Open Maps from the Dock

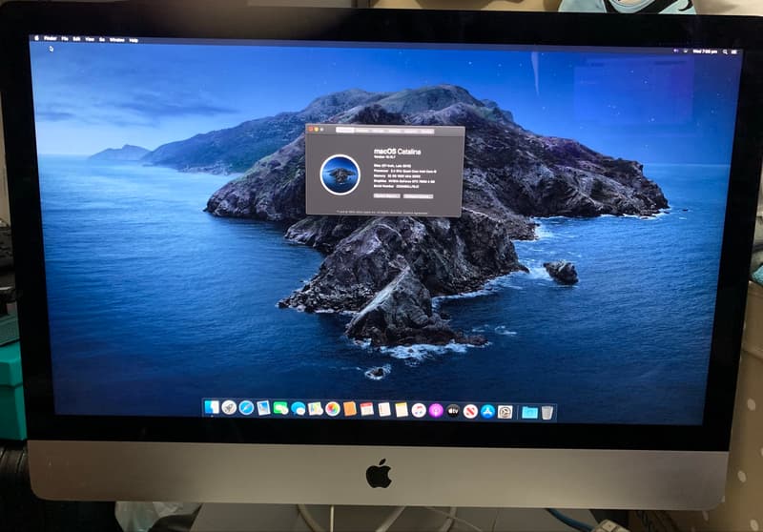click(x=315, y=408)
